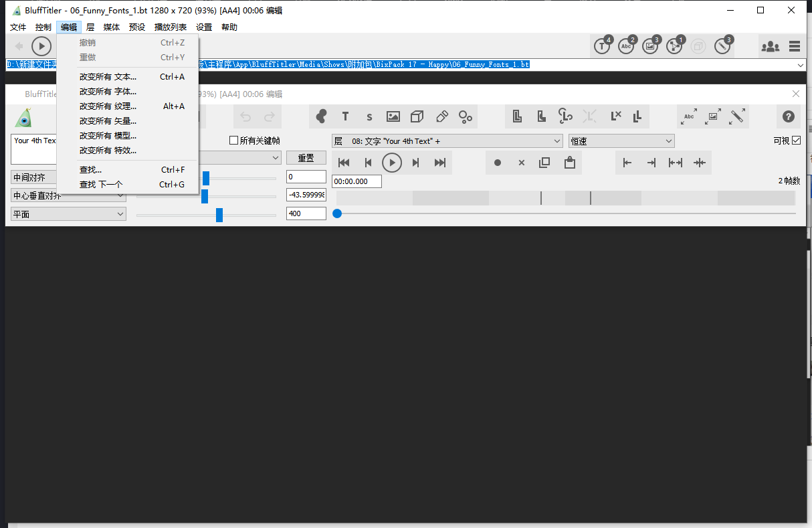This screenshot has width=812, height=528.
Task: Open the 帮助 menu
Action: pos(229,27)
